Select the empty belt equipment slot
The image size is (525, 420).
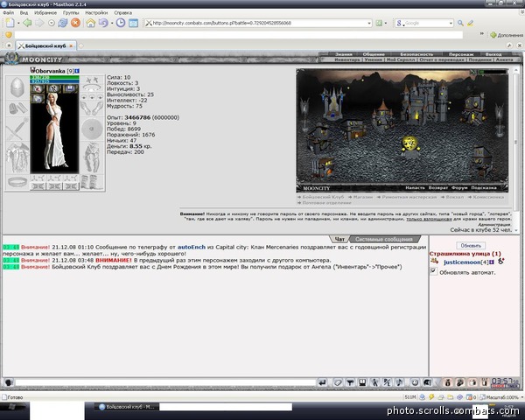click(17, 183)
